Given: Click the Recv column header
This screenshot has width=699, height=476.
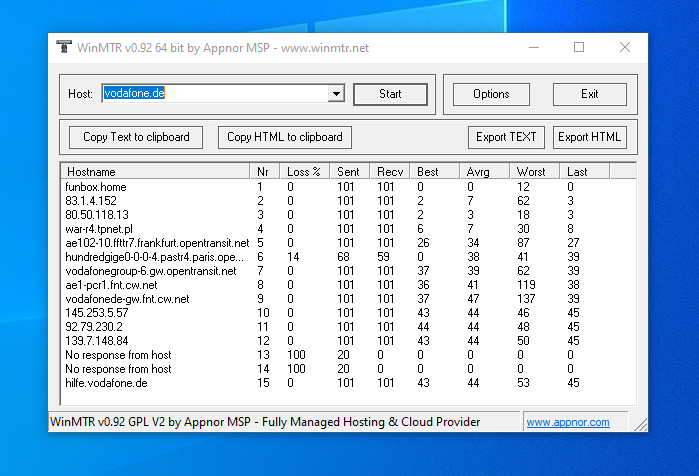Looking at the screenshot, I should 390,172.
